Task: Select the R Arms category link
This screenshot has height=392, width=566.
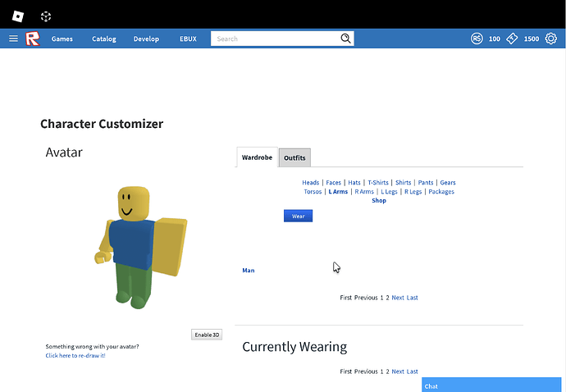Action: click(x=364, y=191)
